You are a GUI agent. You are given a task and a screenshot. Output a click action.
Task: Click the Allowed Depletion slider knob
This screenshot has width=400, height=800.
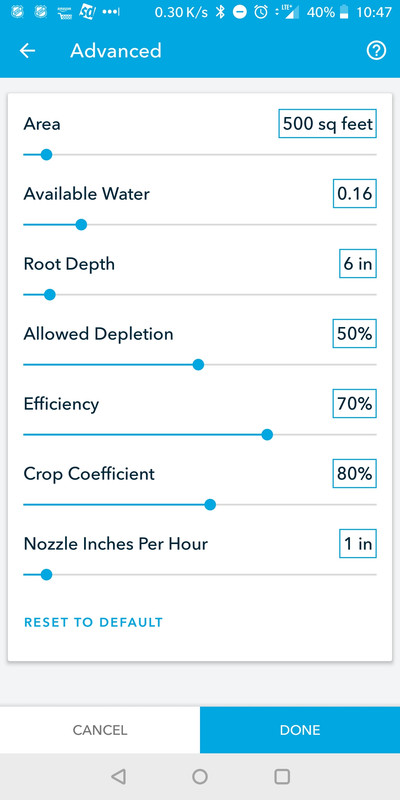198,365
